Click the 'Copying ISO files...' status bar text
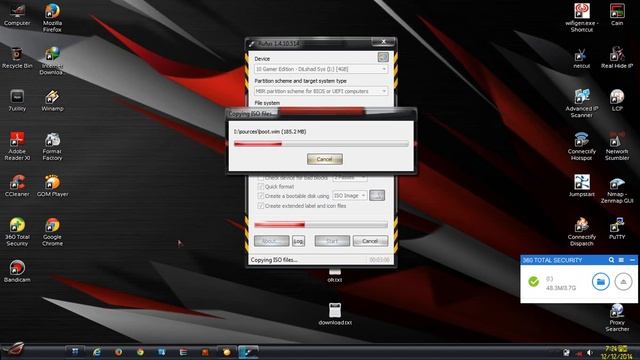This screenshot has width=640, height=360. click(x=274, y=260)
